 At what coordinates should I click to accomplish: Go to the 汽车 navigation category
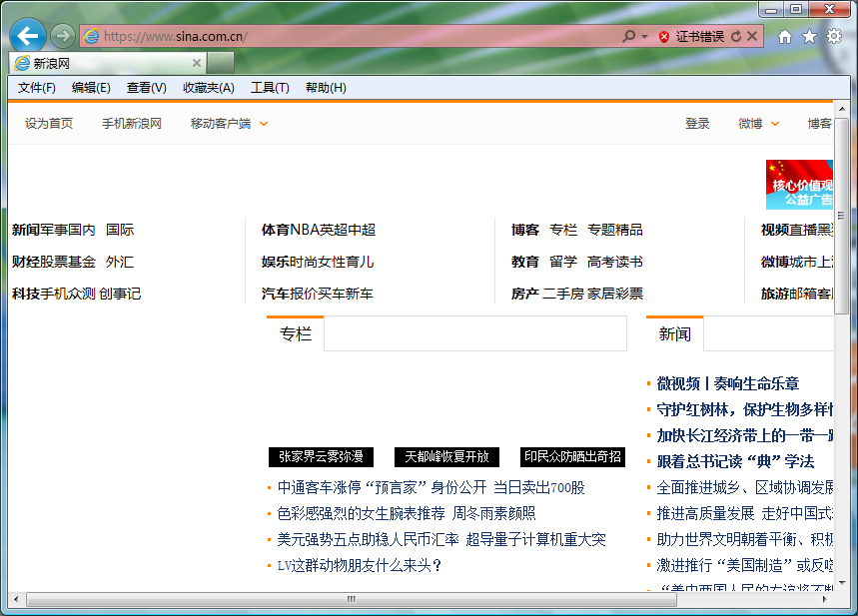coord(276,294)
